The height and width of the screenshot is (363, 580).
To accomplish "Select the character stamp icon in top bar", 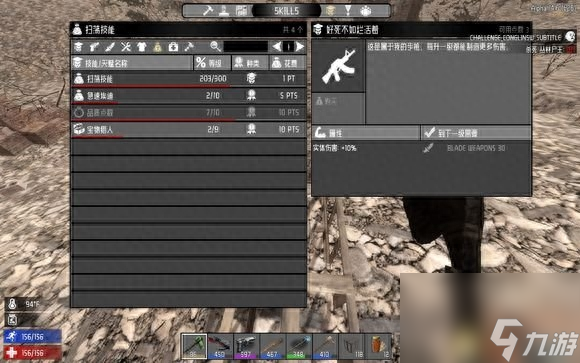I will pos(224,11).
